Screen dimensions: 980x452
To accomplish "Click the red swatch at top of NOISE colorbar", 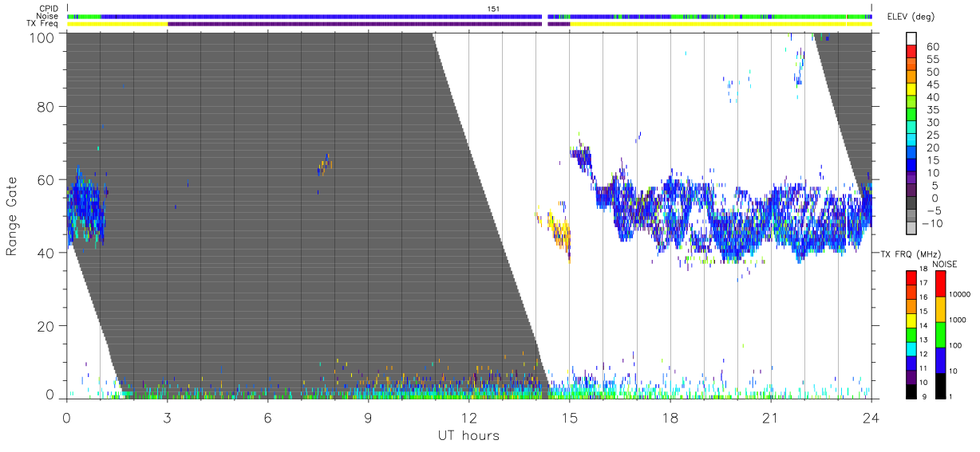I will [x=941, y=283].
